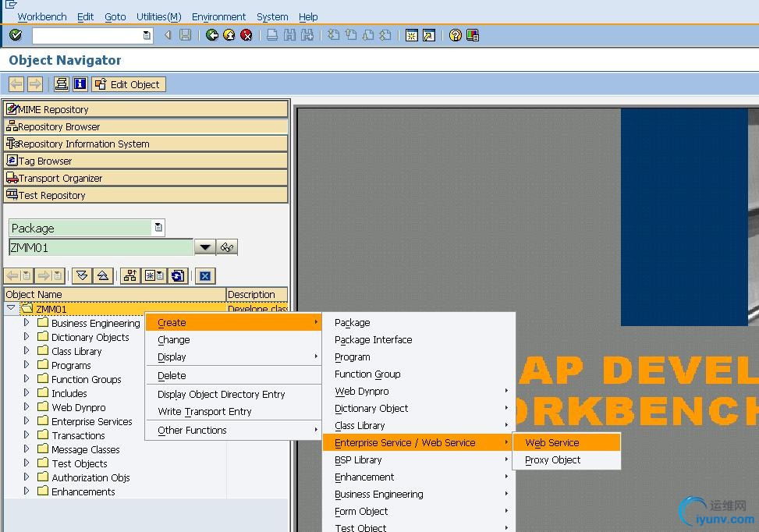Click the Close Object List X icon
759x532 pixels.
coord(205,276)
